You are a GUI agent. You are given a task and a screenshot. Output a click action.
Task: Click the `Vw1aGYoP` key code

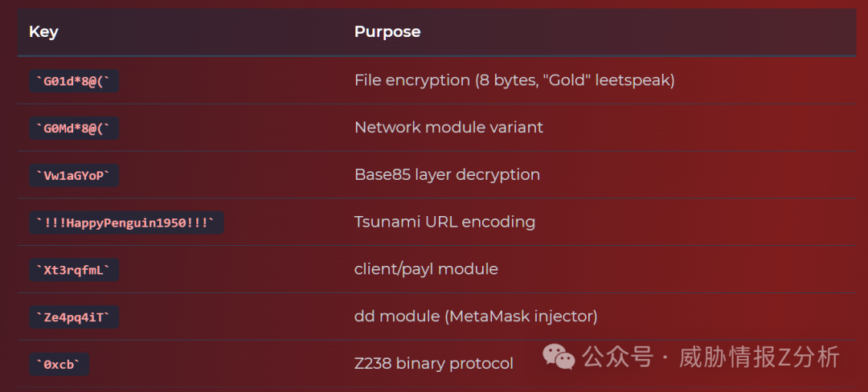[x=74, y=176]
